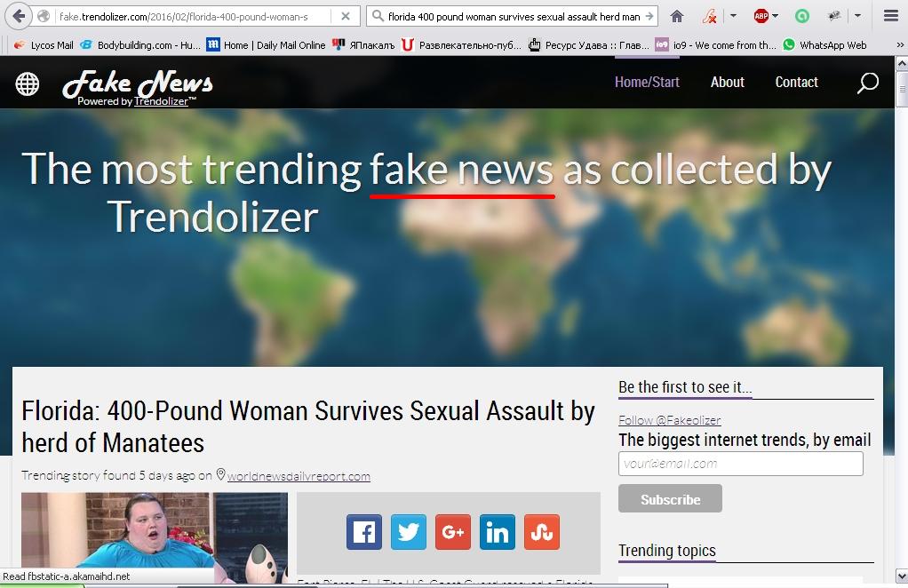Click the 'Be the first to see it...' heading
Screen dimensions: 908x588
(x=685, y=387)
